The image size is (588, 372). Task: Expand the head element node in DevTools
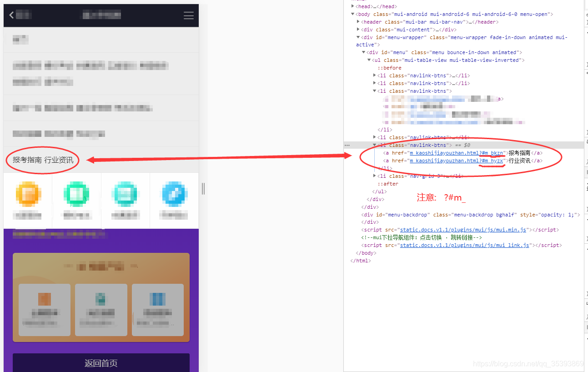click(x=352, y=6)
